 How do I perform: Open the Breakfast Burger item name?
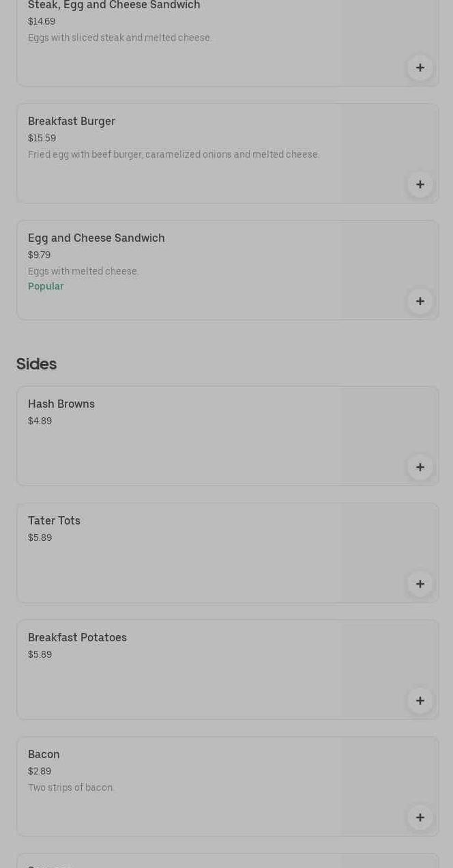coord(72,122)
